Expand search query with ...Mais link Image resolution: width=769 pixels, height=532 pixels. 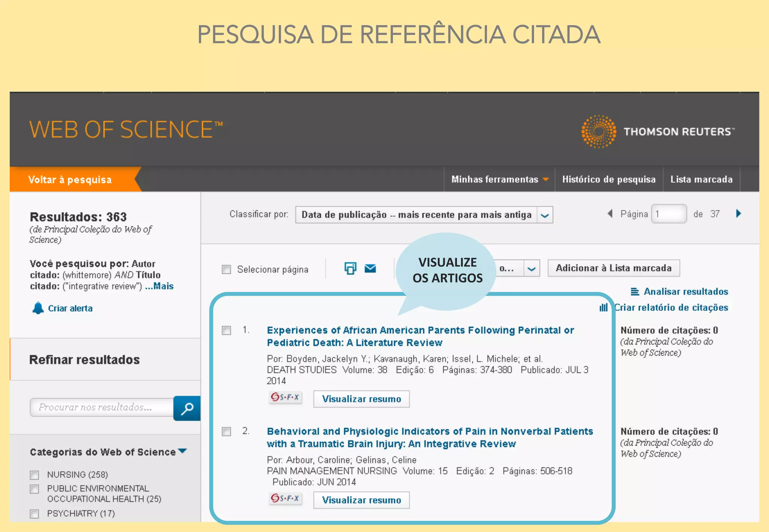point(159,286)
